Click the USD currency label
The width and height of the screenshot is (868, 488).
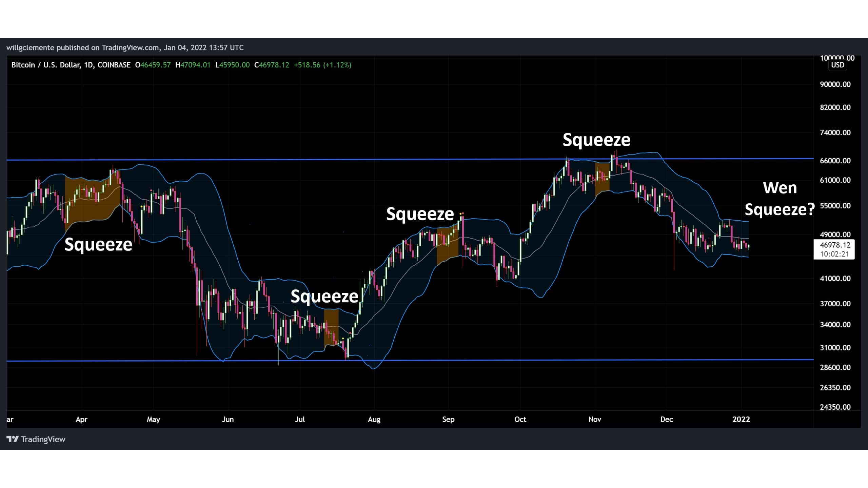click(837, 65)
